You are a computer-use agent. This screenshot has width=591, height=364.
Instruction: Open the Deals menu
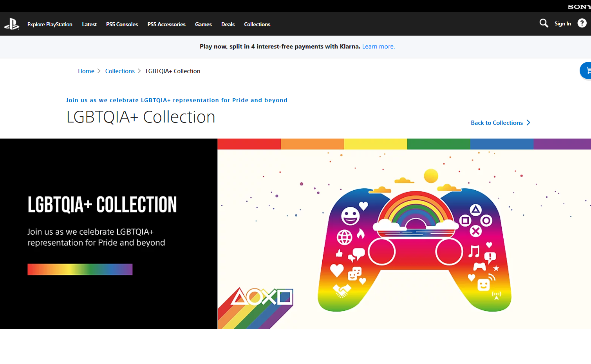tap(228, 24)
